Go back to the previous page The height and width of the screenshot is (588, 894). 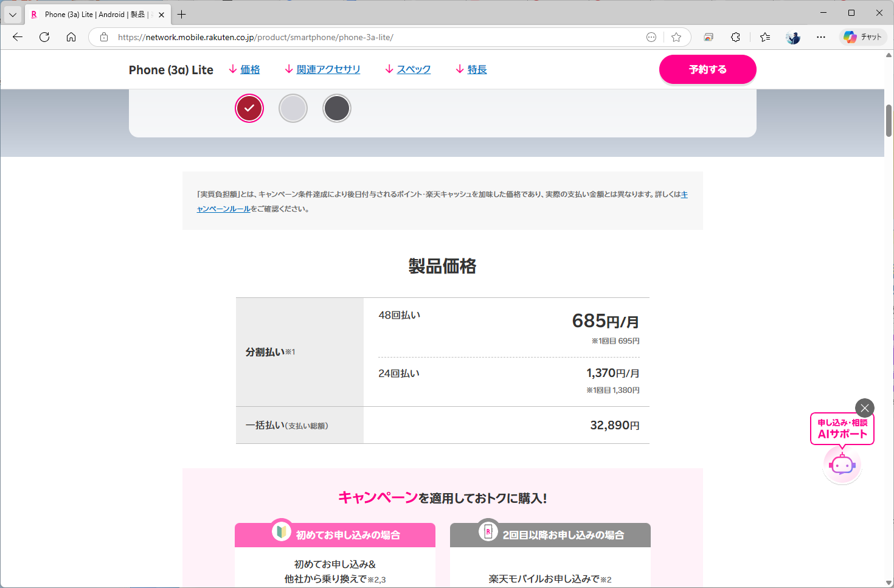[x=18, y=37]
